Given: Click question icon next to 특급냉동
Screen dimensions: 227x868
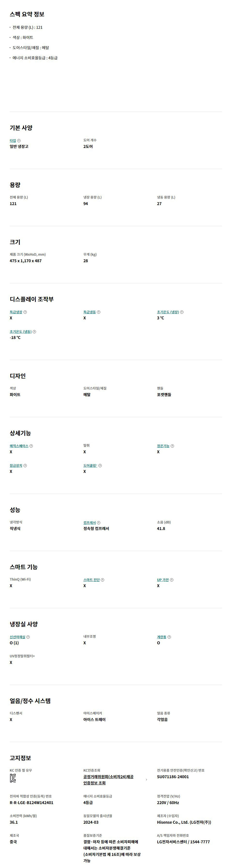Looking at the screenshot, I should click(x=99, y=312).
